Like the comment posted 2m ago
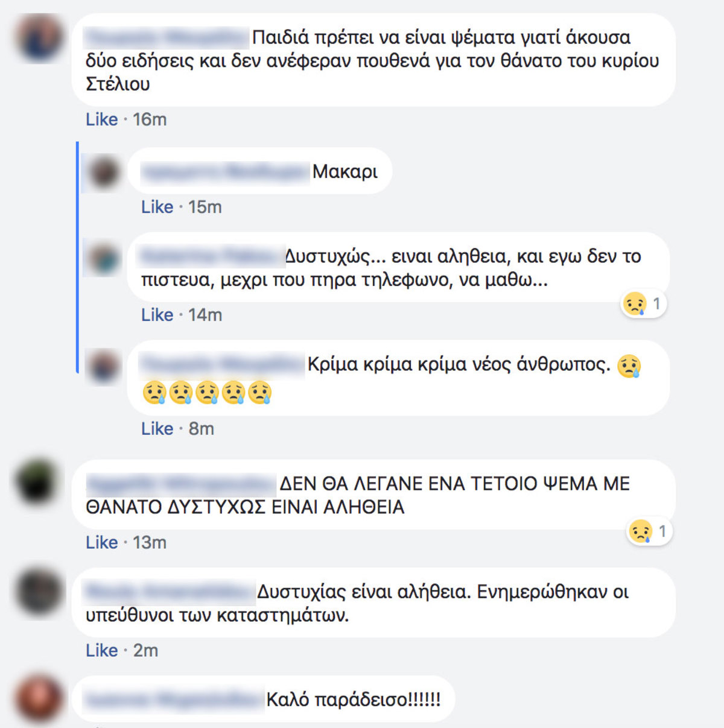This screenshot has width=724, height=728. click(x=101, y=650)
